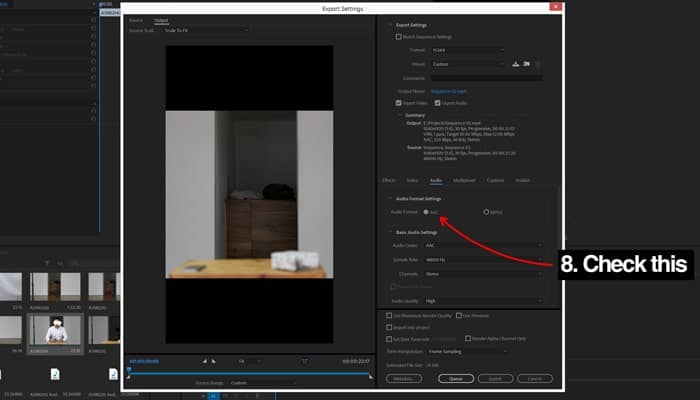
Task: Open the preview zoom level dropdown
Action: pos(250,361)
